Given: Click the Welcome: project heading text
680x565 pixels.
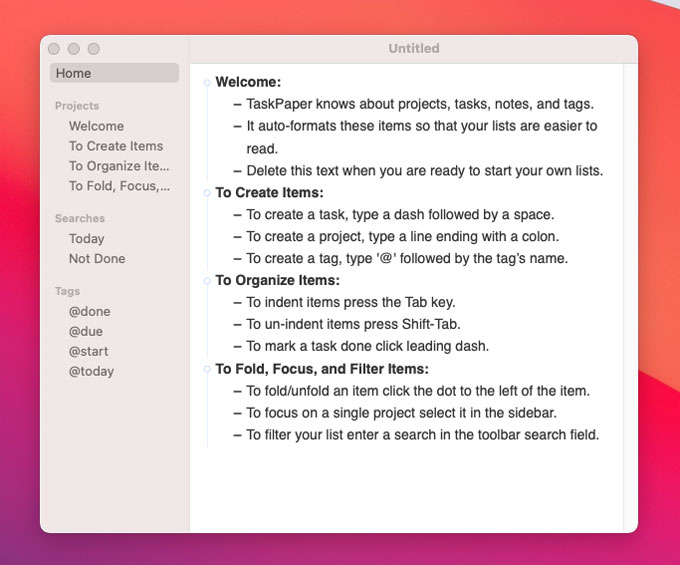Looking at the screenshot, I should pos(248,82).
